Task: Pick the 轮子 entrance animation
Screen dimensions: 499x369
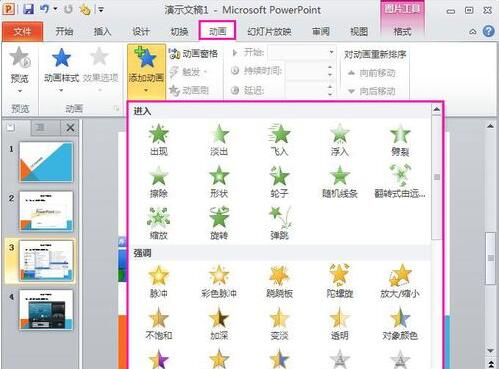Action: [x=279, y=182]
